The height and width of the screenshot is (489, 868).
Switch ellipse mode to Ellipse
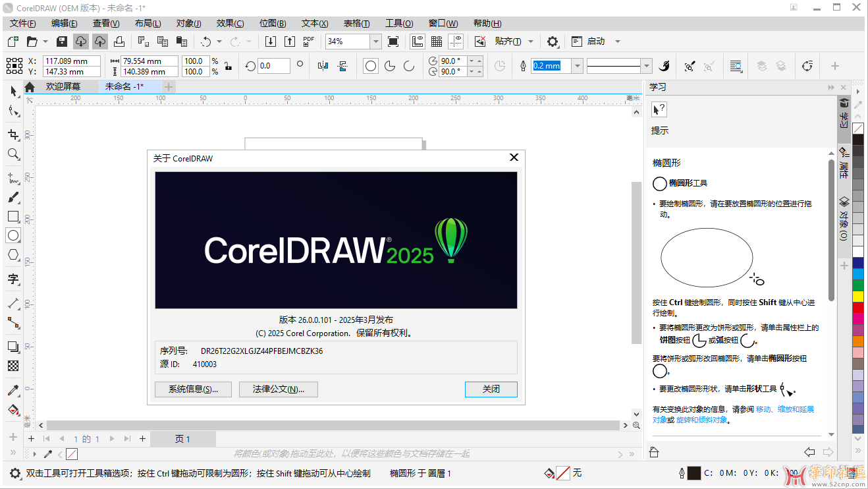pos(371,66)
